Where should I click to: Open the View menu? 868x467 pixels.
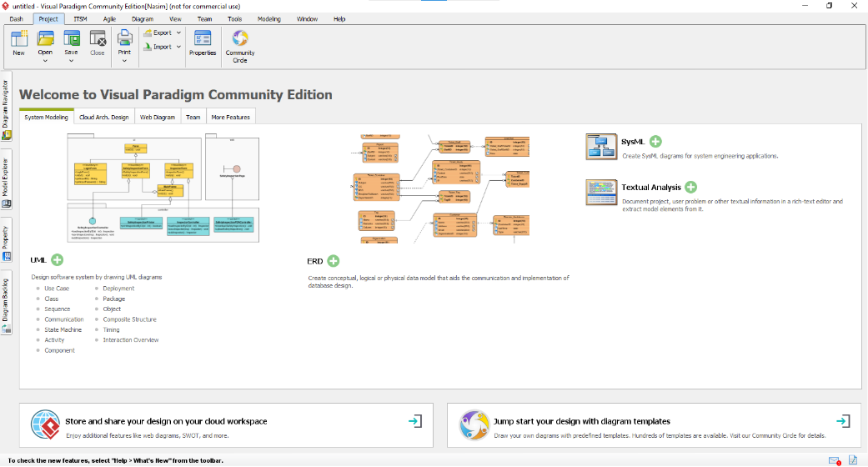pyautogui.click(x=175, y=19)
